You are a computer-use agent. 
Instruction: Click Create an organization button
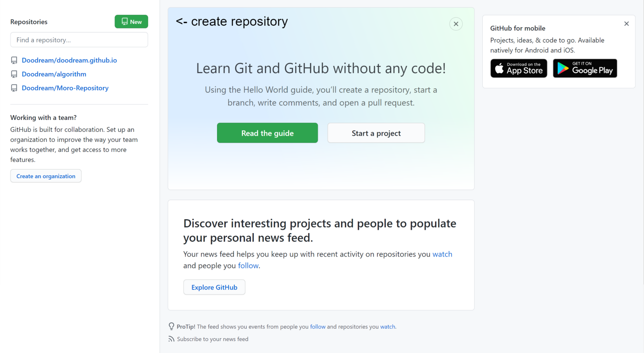46,176
